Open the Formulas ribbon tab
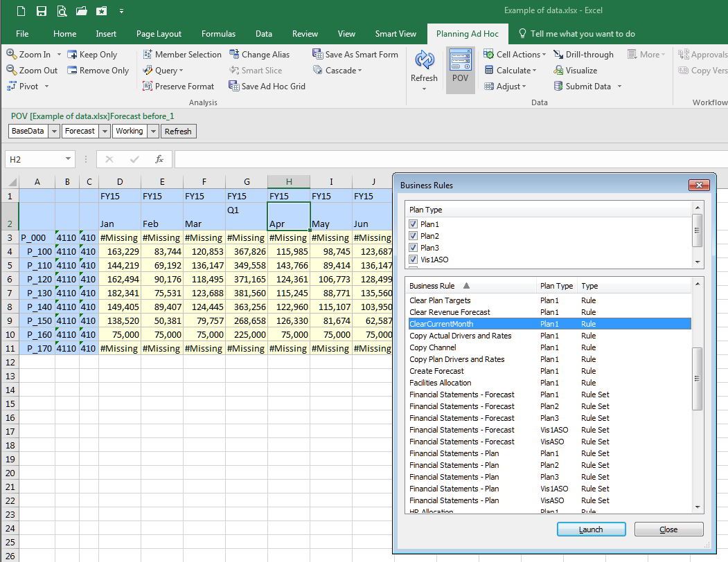This screenshot has height=562, width=728. tap(218, 33)
